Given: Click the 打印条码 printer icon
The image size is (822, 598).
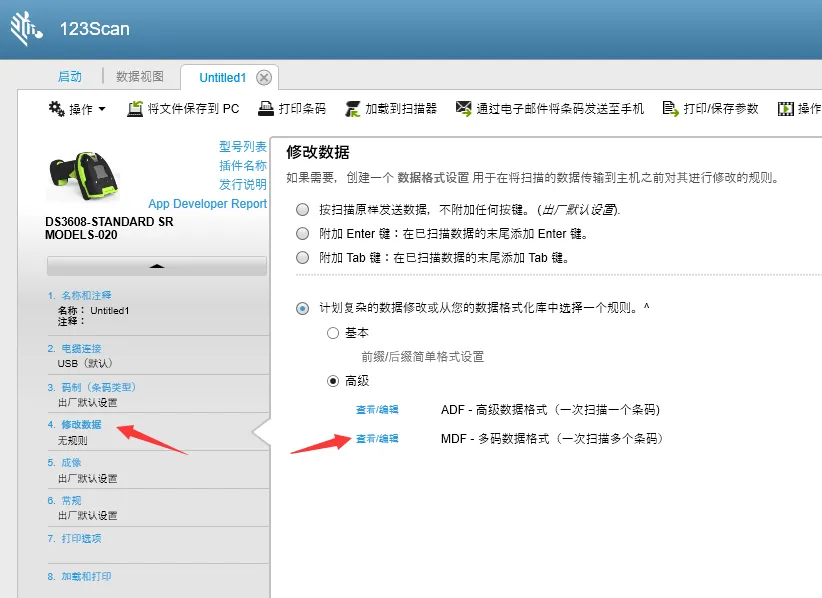Looking at the screenshot, I should click(266, 108).
